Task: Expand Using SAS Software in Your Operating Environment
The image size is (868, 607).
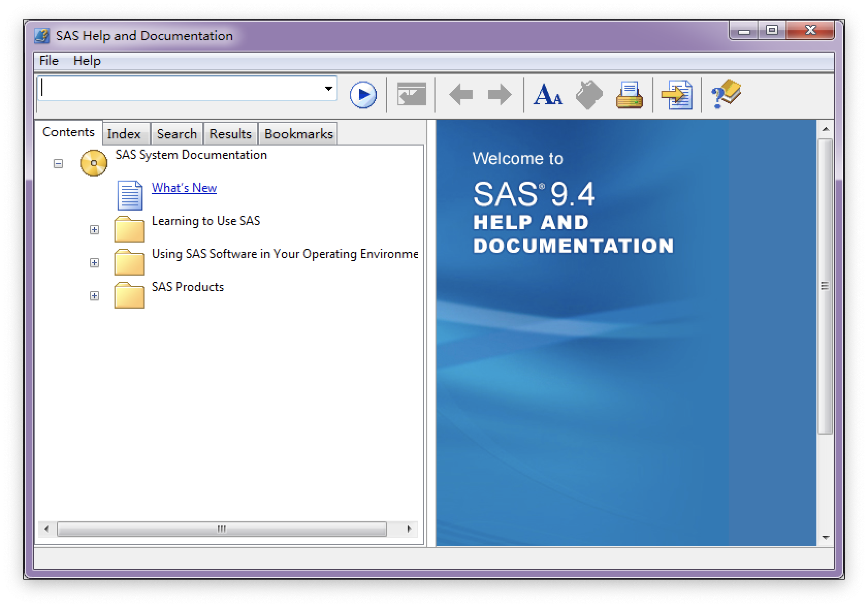Action: pos(94,263)
